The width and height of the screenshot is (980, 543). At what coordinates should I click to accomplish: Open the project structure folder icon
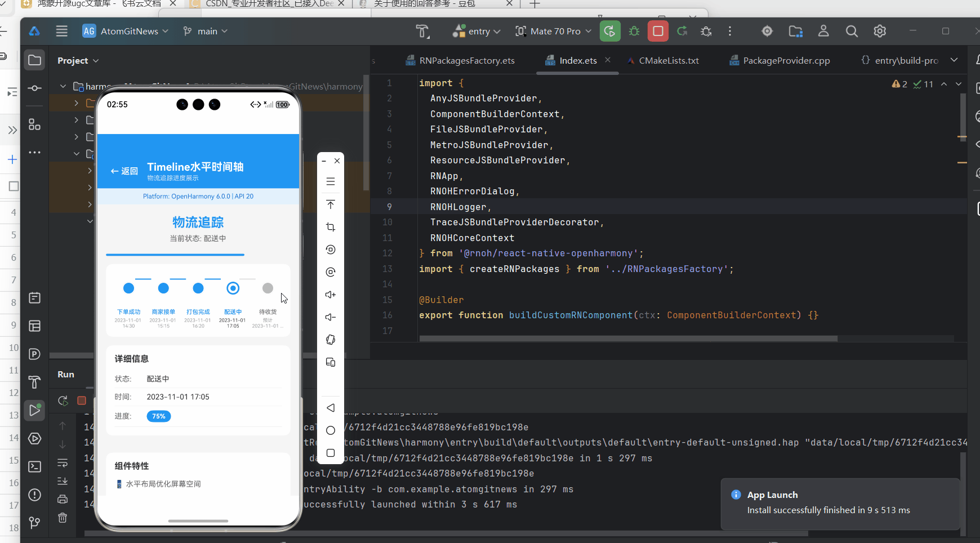tap(795, 31)
